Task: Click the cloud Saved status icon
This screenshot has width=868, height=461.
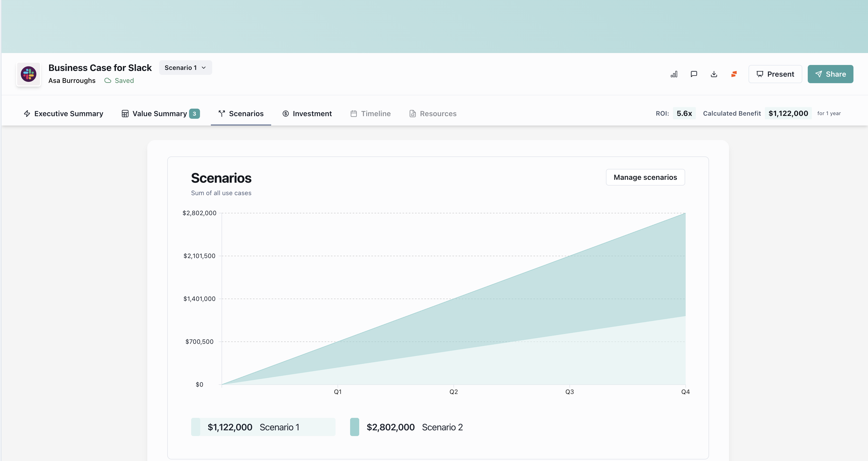Action: click(x=108, y=81)
